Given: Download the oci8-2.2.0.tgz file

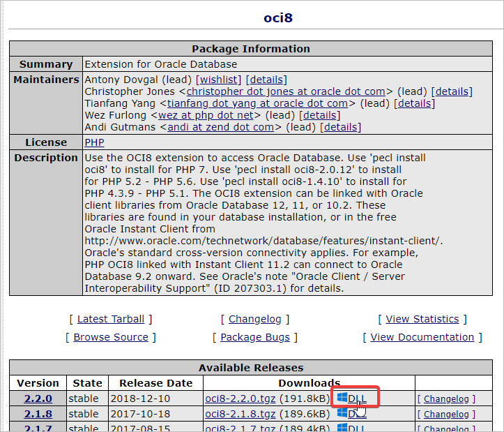Looking at the screenshot, I should [x=240, y=399].
